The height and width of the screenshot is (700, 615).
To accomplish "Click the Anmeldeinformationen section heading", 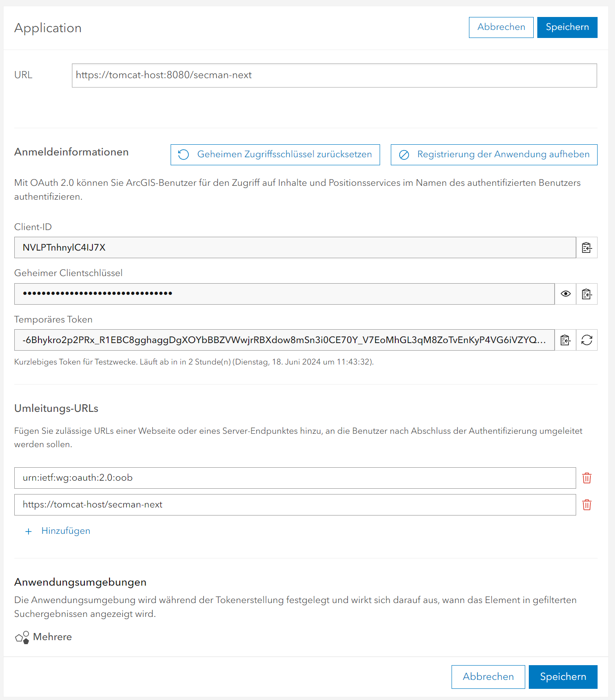I will pos(71,152).
